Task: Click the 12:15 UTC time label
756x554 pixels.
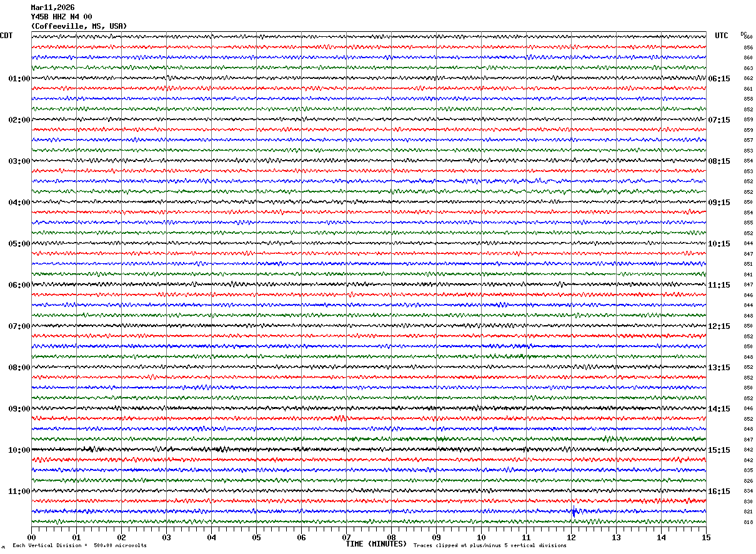Action: pos(719,326)
